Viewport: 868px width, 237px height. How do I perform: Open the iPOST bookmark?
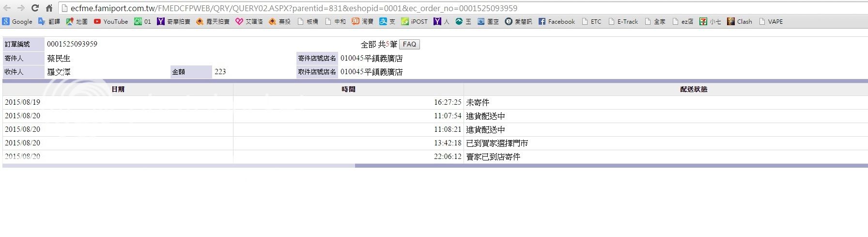coord(415,21)
